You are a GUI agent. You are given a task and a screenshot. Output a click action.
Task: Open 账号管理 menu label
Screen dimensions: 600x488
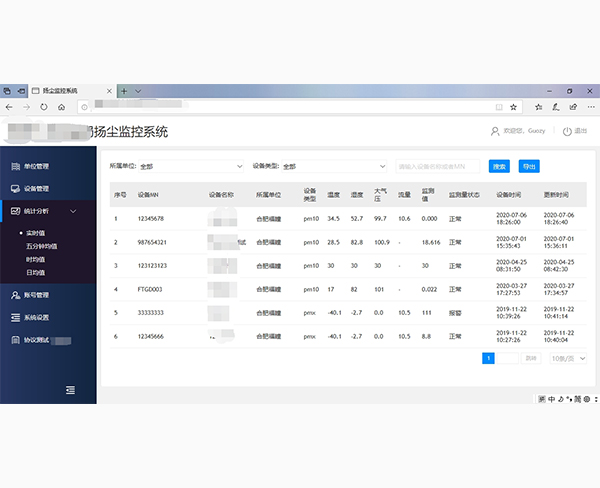(36, 295)
